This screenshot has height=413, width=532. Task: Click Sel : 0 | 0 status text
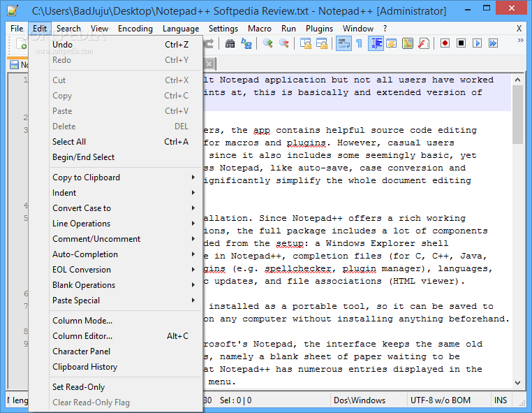[235, 400]
